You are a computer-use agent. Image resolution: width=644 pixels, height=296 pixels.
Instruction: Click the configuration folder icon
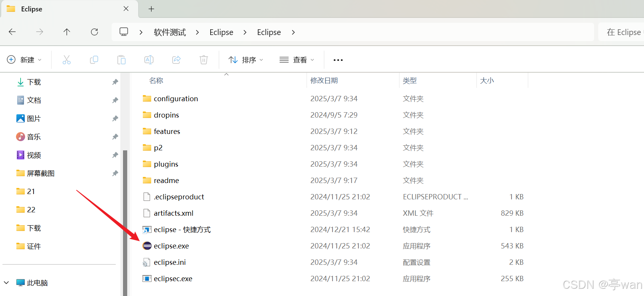147,99
